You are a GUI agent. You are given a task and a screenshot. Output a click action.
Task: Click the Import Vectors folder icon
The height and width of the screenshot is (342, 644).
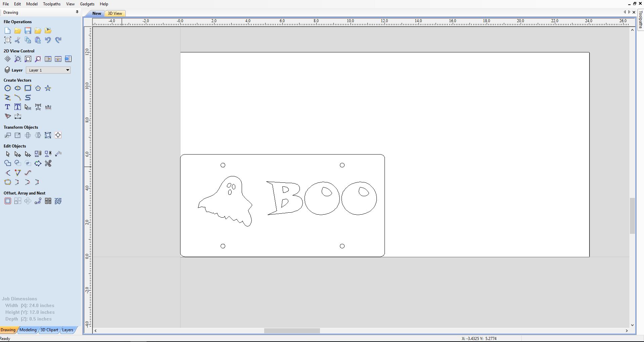38,31
